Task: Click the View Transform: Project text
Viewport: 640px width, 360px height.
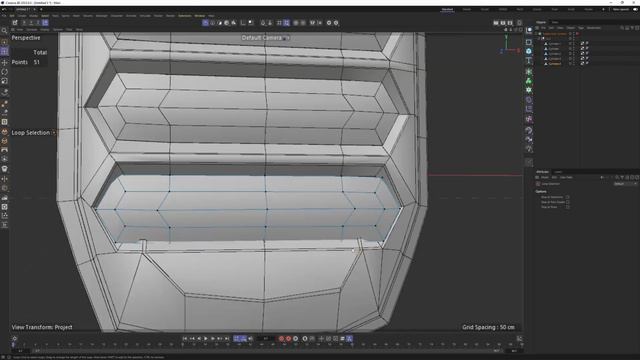Action: tap(42, 327)
